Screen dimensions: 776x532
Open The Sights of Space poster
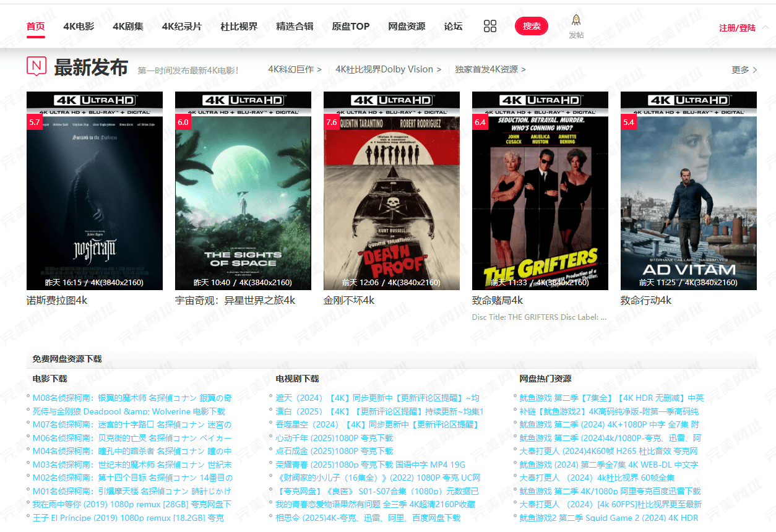click(243, 191)
